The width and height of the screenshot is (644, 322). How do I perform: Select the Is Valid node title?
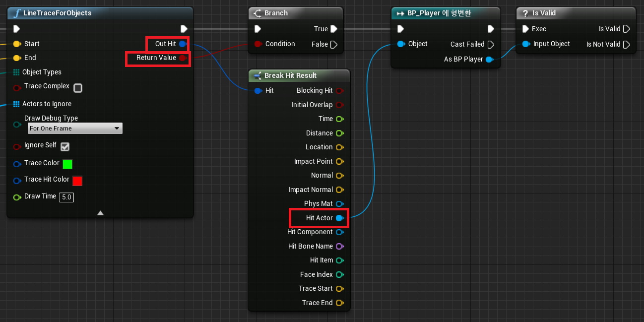(544, 13)
